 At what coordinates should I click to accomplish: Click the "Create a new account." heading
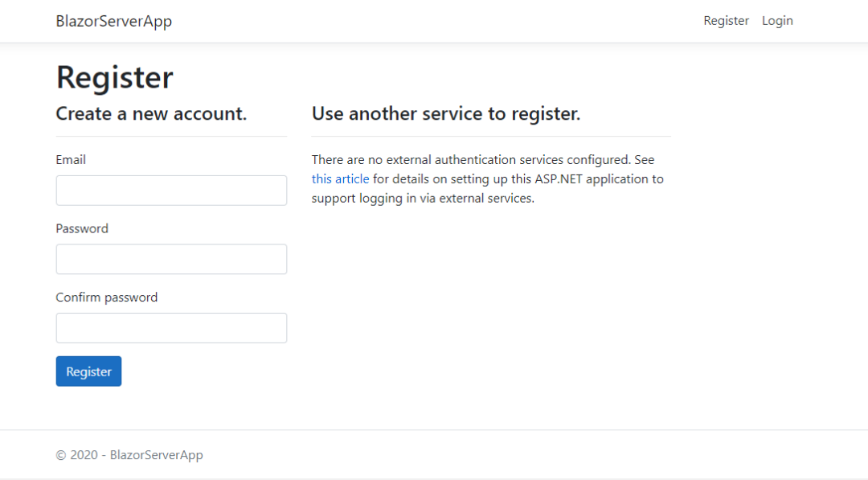151,114
